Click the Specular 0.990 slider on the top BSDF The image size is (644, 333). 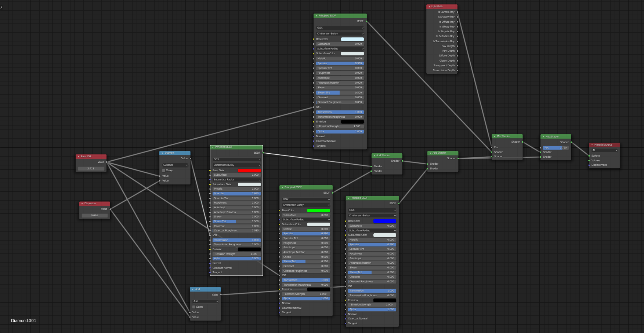(340, 63)
